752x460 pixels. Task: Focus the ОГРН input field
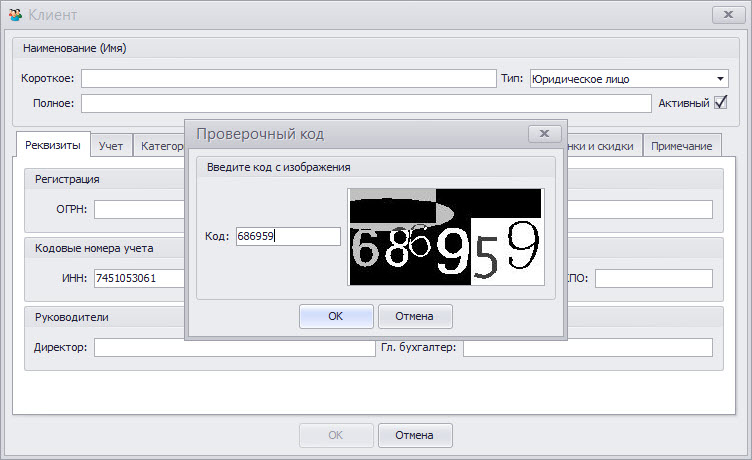pos(140,209)
